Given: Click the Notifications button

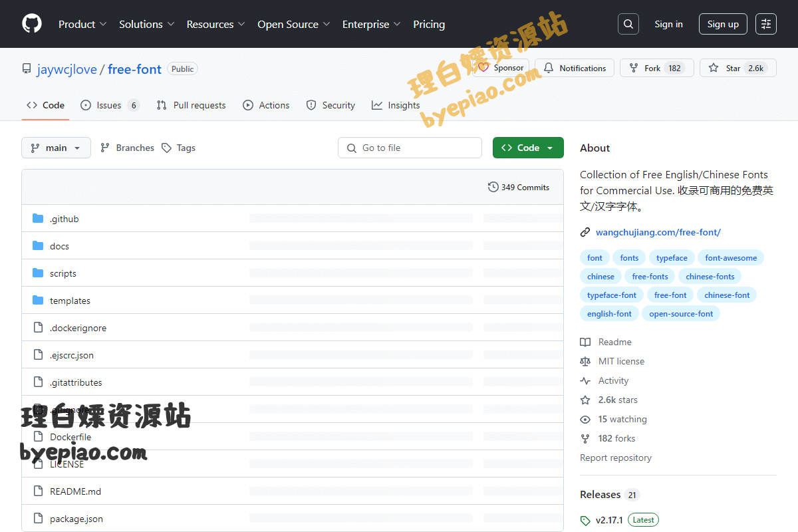Looking at the screenshot, I should pyautogui.click(x=575, y=68).
